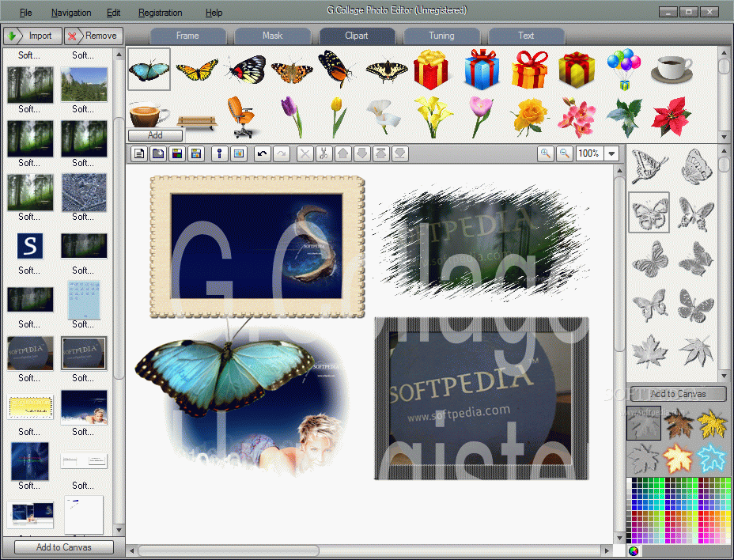734x560 pixels.
Task: Switch to the Mask tab
Action: coord(272,36)
